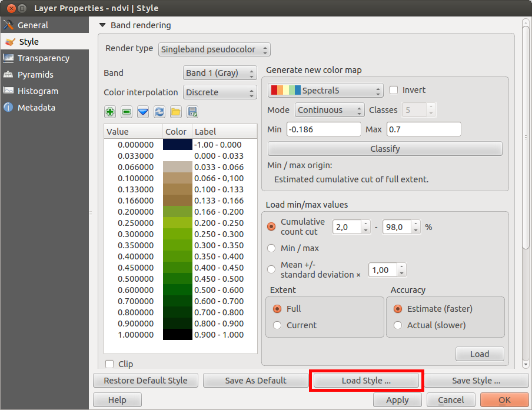Click the blue triangle sort colormap icon
Viewport: 532px width, 410px height.
(143, 112)
